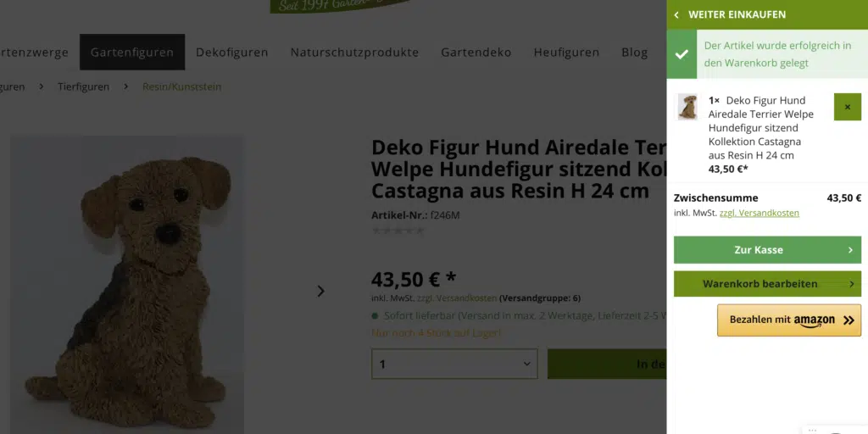The height and width of the screenshot is (434, 868).
Task: Remove the Airedale Terrier item from cart
Action: pyautogui.click(x=848, y=107)
